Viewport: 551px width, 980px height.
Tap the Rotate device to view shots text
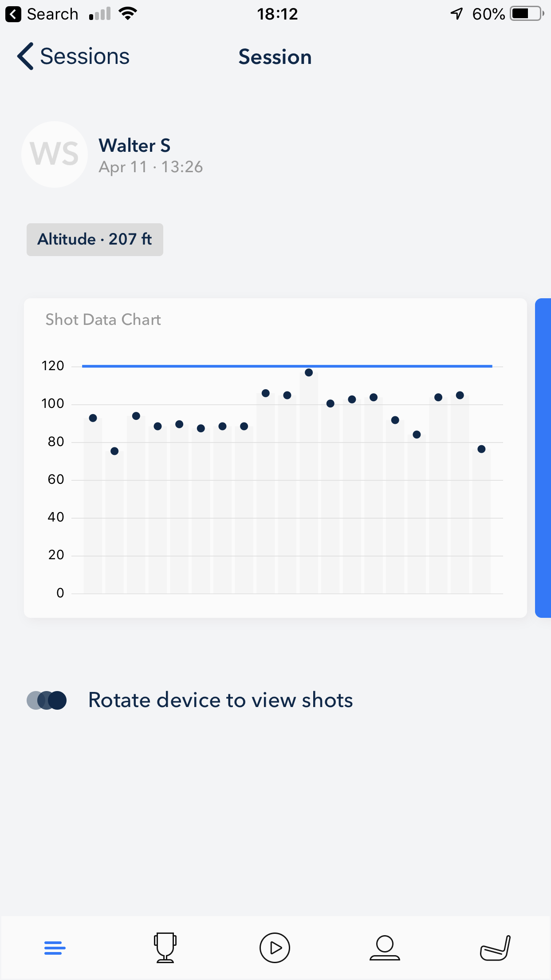point(220,700)
